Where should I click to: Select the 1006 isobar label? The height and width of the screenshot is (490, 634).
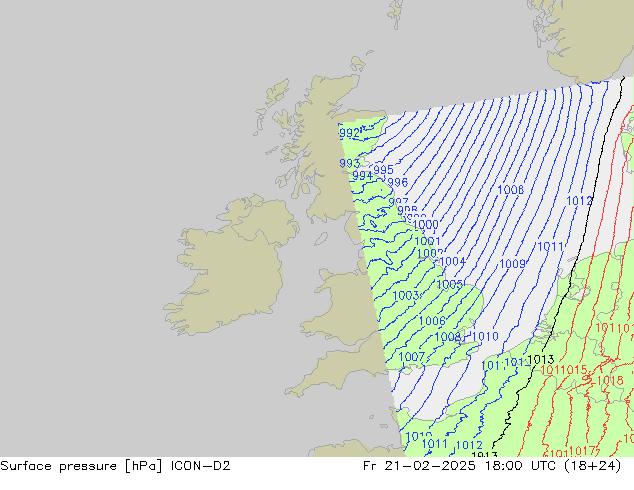[x=432, y=321]
